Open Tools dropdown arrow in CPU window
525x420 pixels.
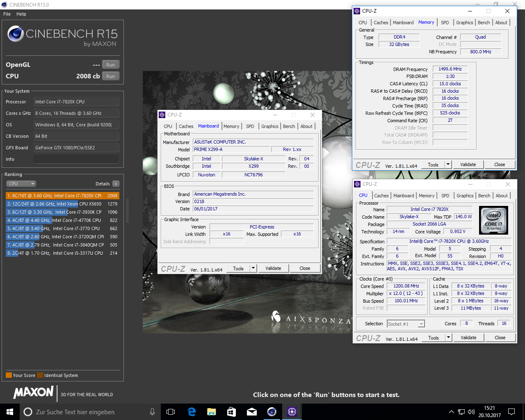[x=448, y=338]
